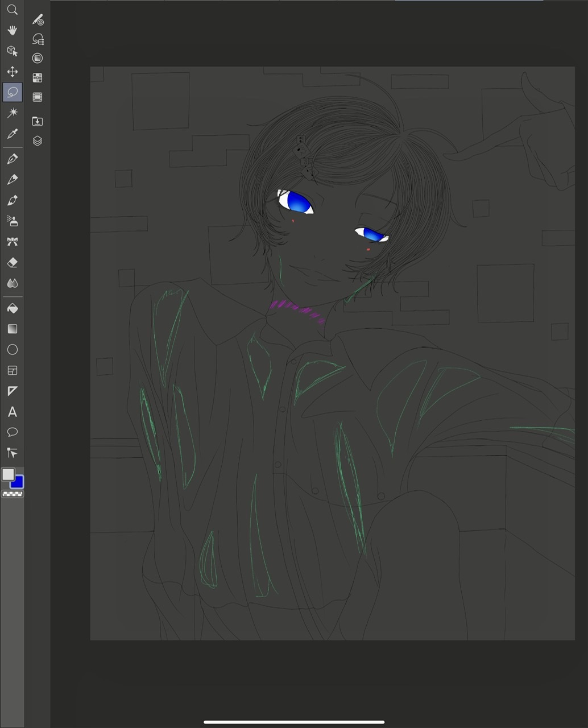Open the Sub Tool brush panel

click(x=38, y=20)
